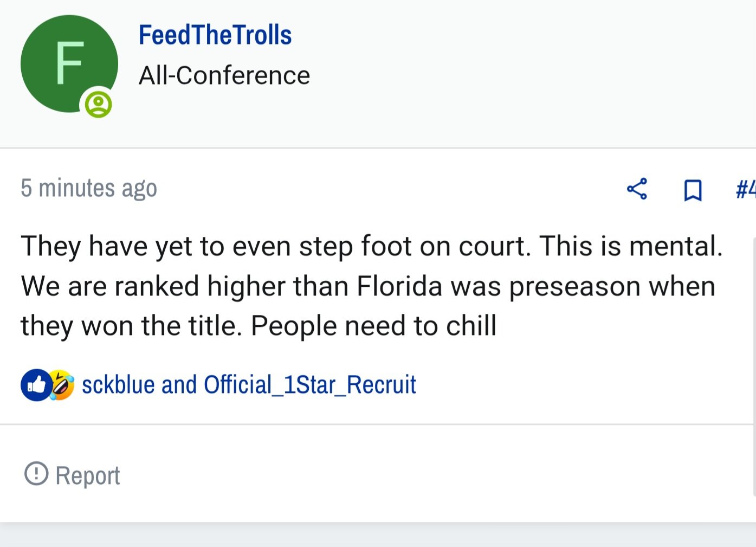Click the laughing emoji reaction icon
The height and width of the screenshot is (547, 756).
pyautogui.click(x=62, y=385)
